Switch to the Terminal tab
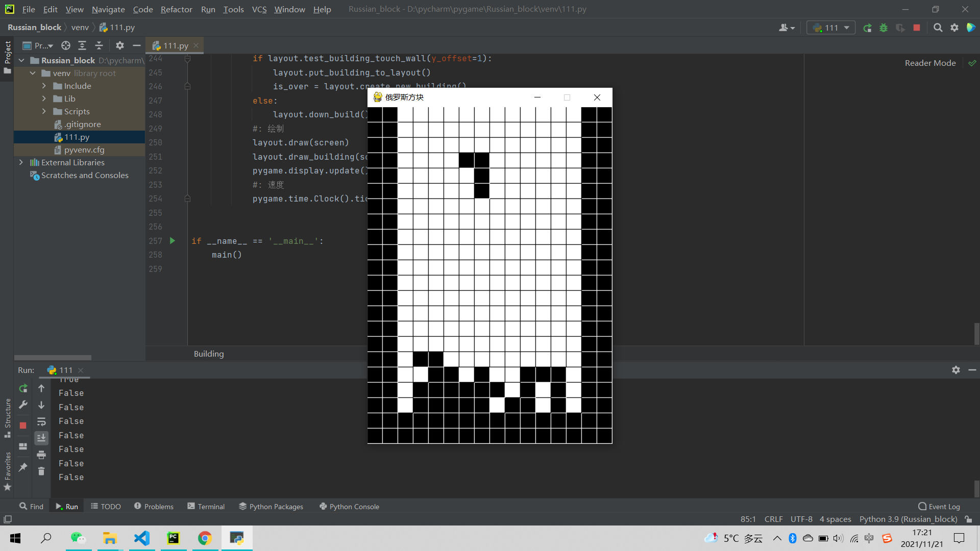The image size is (980, 551). [x=206, y=507]
